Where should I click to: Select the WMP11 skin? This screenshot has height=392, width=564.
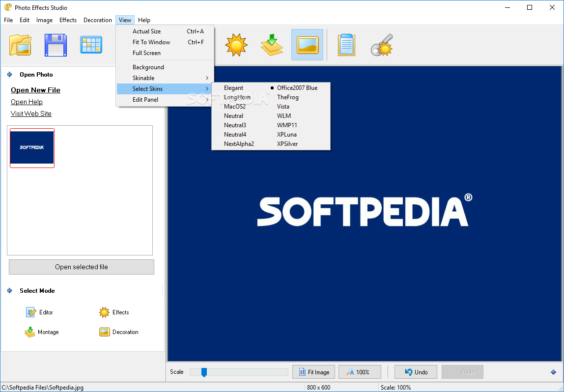click(287, 125)
